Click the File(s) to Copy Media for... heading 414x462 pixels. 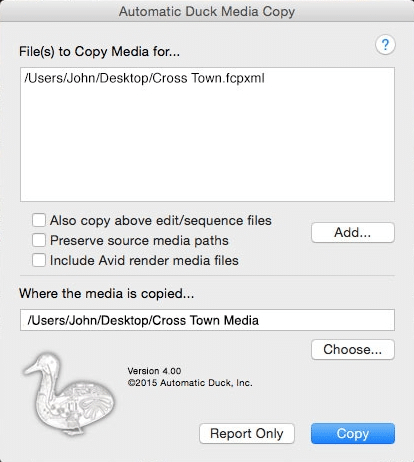[x=99, y=52]
